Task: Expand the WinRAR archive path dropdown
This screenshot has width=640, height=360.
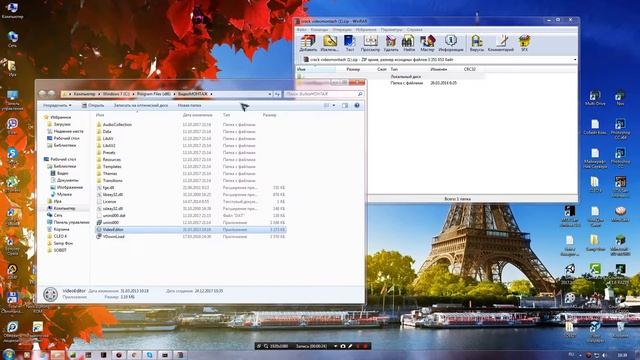Action: tap(575, 60)
